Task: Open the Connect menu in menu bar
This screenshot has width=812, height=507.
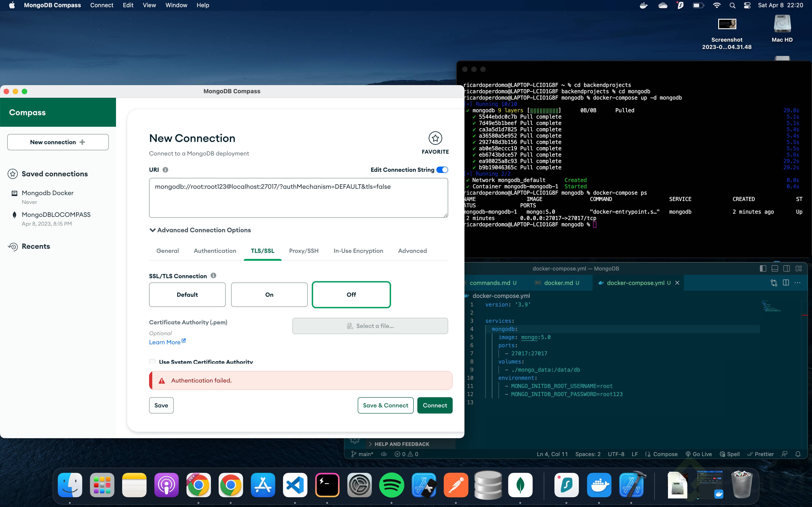Action: point(102,5)
